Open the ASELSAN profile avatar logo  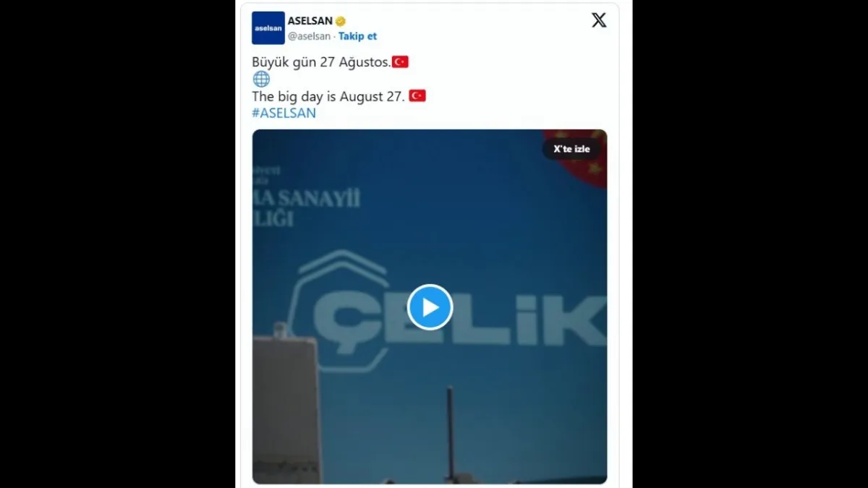click(268, 28)
